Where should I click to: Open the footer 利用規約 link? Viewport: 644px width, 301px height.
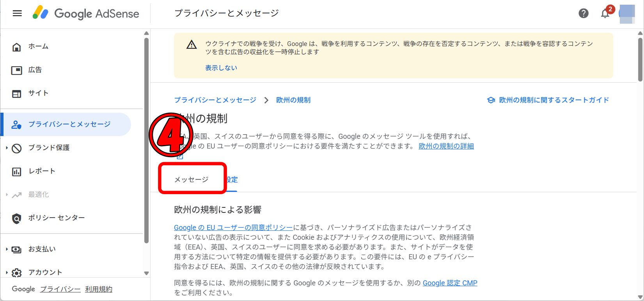tap(99, 289)
